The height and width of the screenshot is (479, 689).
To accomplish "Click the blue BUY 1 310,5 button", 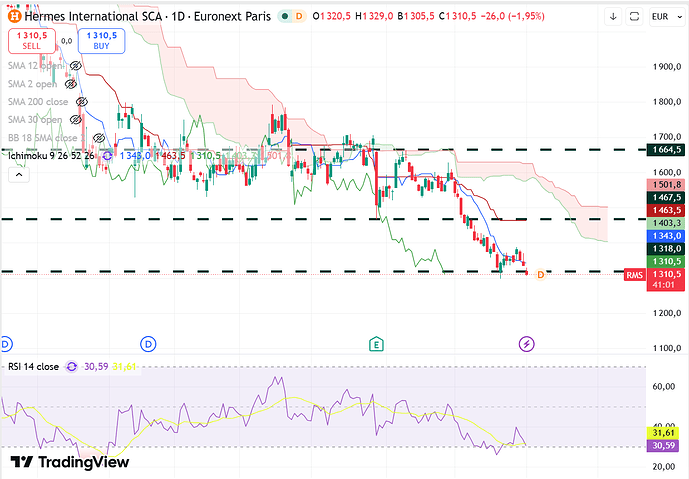I will 102,41.
